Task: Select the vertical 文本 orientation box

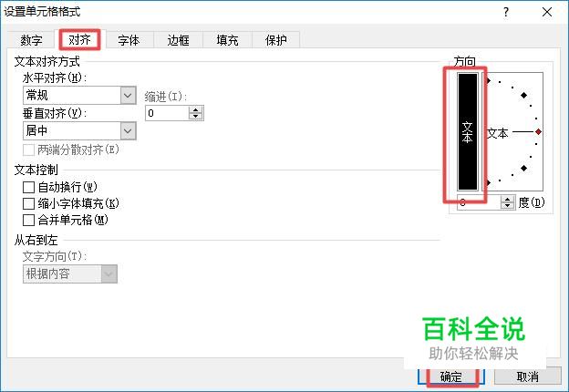Action: coord(467,131)
